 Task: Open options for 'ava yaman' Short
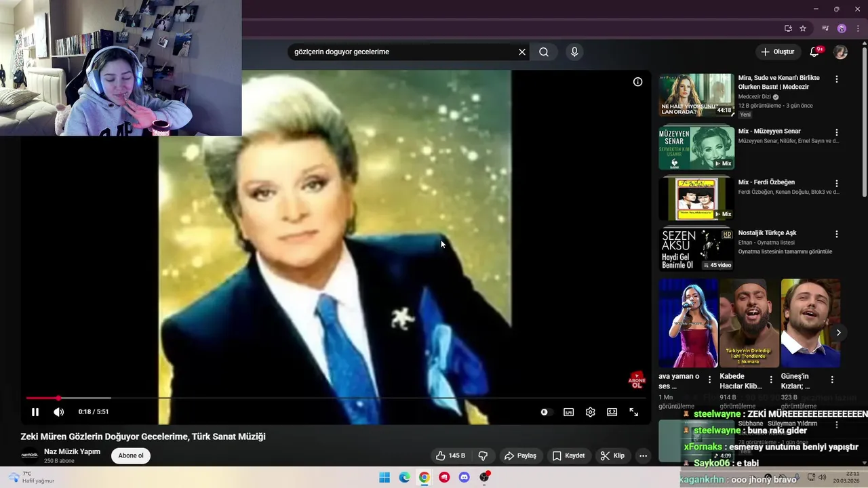pyautogui.click(x=710, y=380)
